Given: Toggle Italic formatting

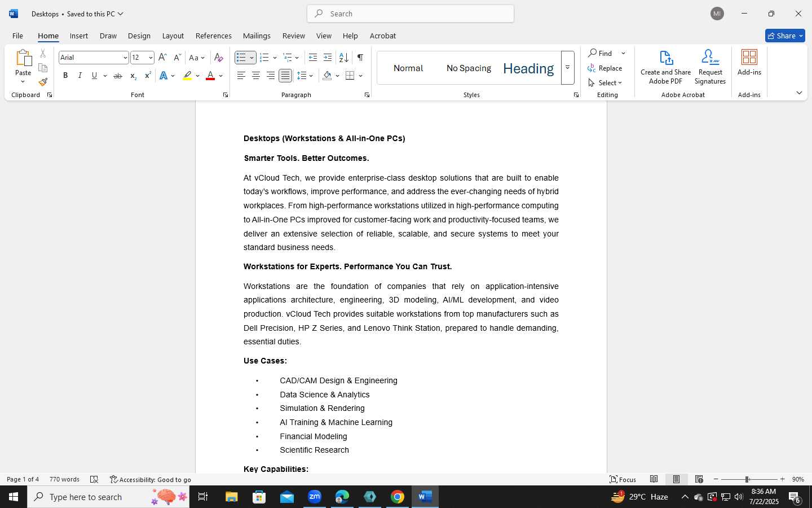Looking at the screenshot, I should point(80,76).
